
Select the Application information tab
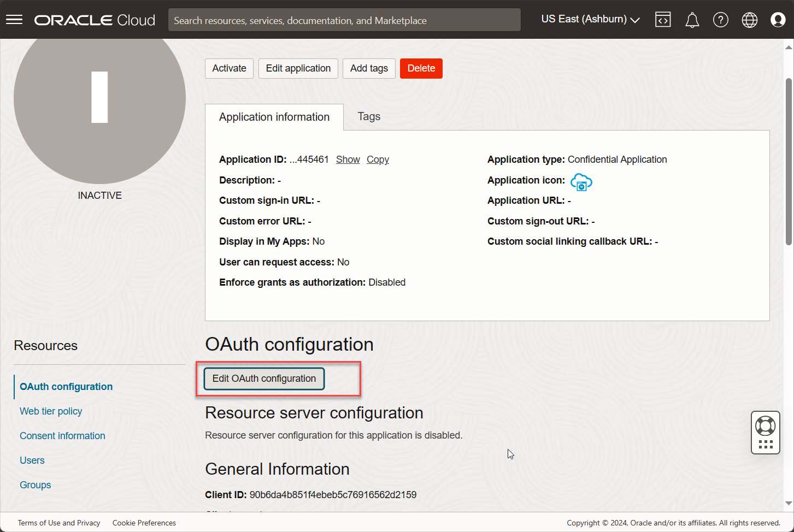tap(274, 117)
